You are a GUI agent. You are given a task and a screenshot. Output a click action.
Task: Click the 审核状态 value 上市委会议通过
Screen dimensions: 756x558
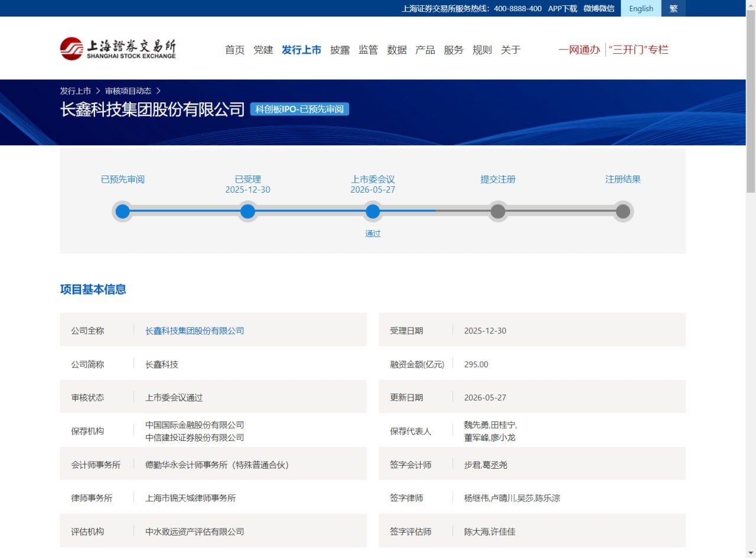174,397
